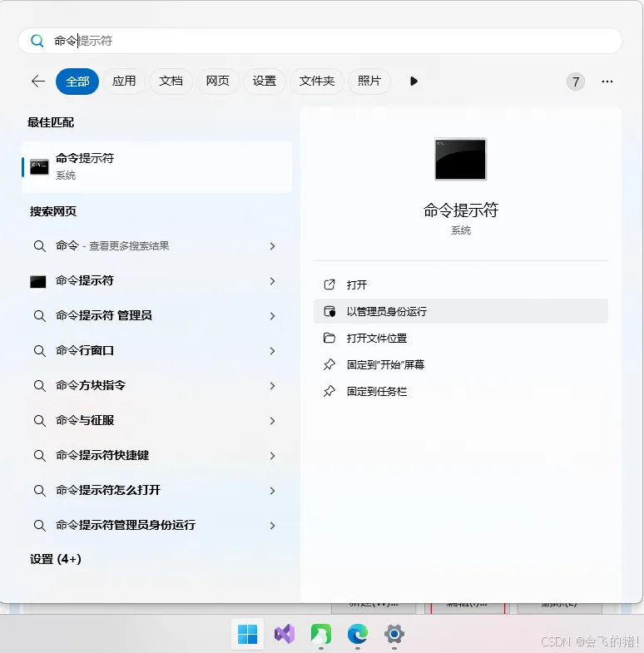Image resolution: width=644 pixels, height=653 pixels.
Task: Click the folder icon beside 打开文件位置
Action: (329, 338)
